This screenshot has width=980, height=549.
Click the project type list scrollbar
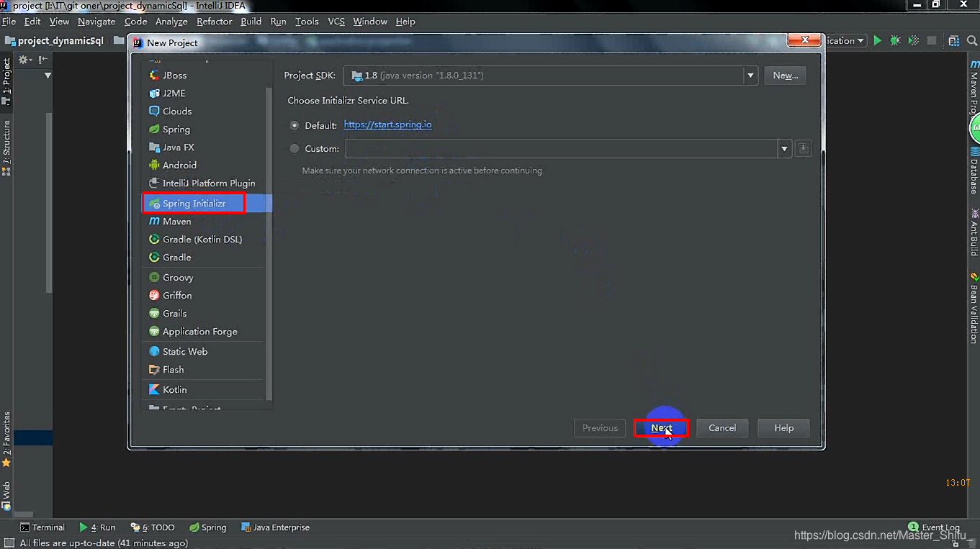[x=269, y=245]
